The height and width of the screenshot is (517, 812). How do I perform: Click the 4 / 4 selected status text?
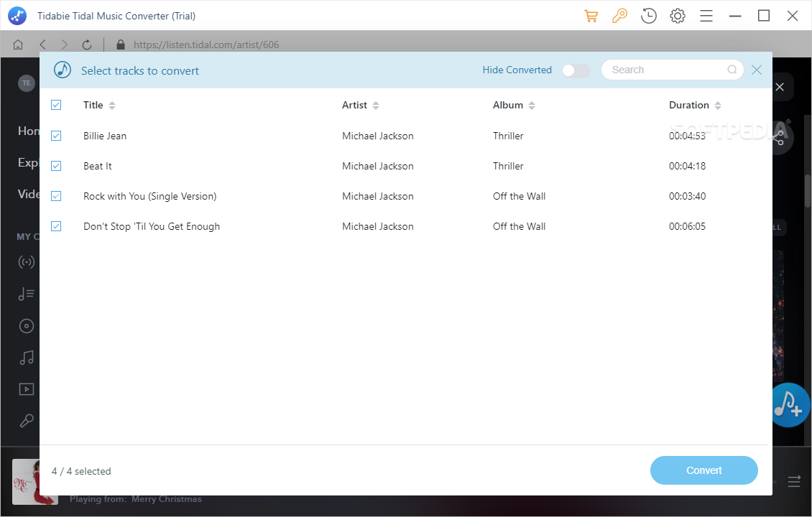pos(81,471)
